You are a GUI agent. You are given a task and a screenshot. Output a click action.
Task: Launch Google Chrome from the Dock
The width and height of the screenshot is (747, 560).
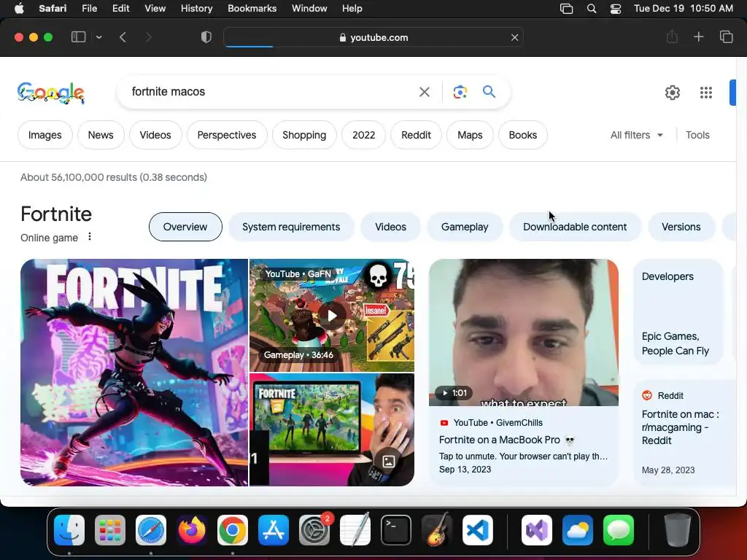pos(233,530)
